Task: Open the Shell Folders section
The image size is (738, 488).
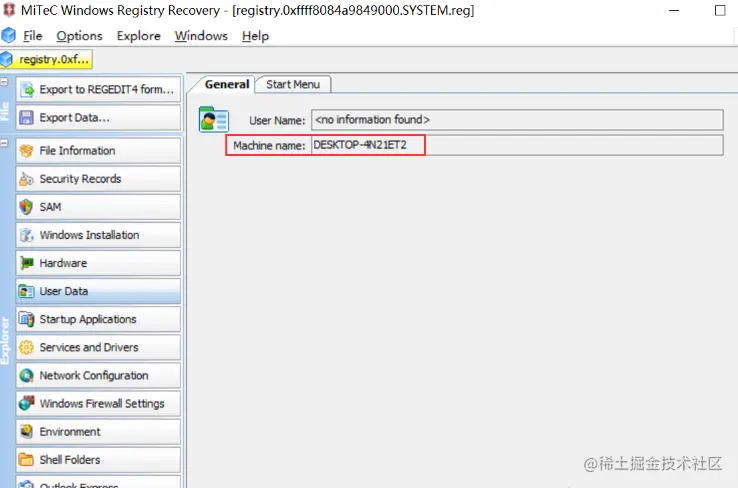Action: pyautogui.click(x=98, y=460)
